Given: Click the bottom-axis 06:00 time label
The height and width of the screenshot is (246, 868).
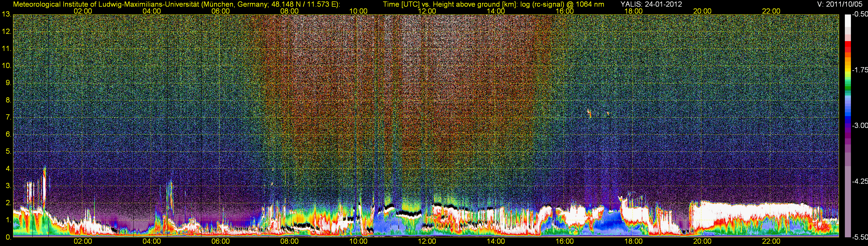Looking at the screenshot, I should coord(221,242).
